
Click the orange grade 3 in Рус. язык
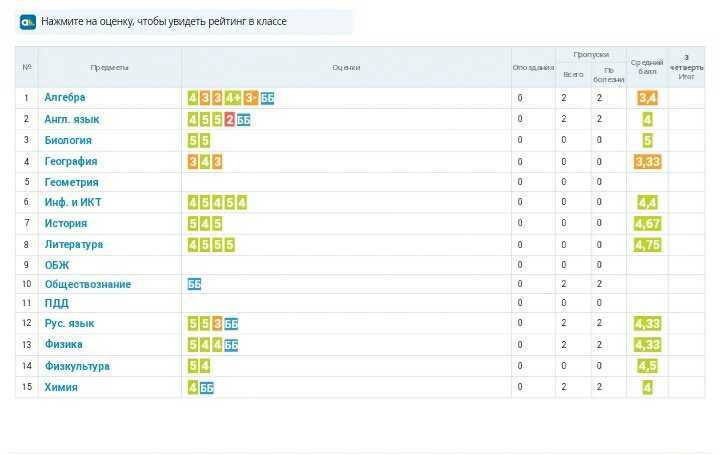coord(217,324)
